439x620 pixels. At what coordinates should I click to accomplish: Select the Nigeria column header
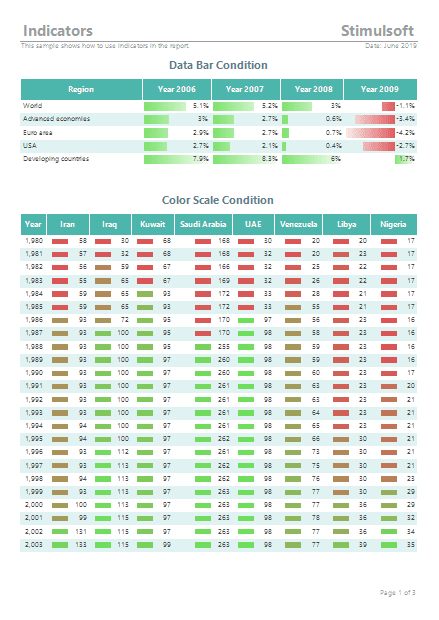click(x=394, y=224)
